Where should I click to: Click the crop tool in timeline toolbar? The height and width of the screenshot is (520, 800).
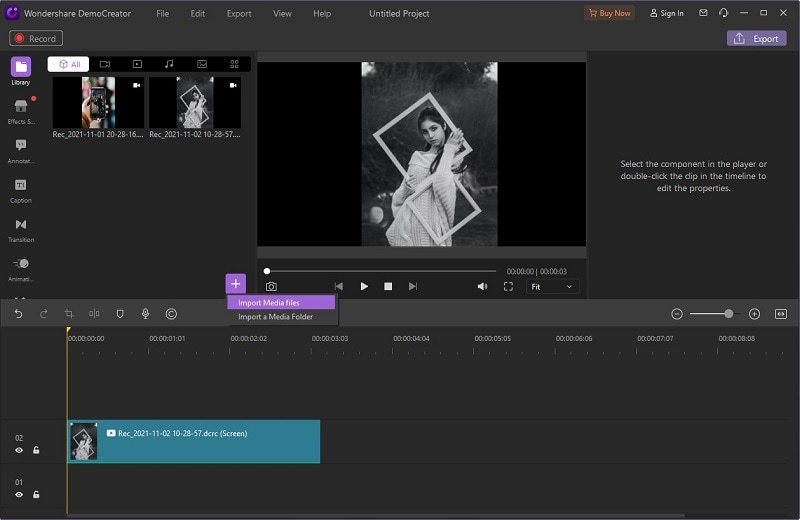pos(69,314)
